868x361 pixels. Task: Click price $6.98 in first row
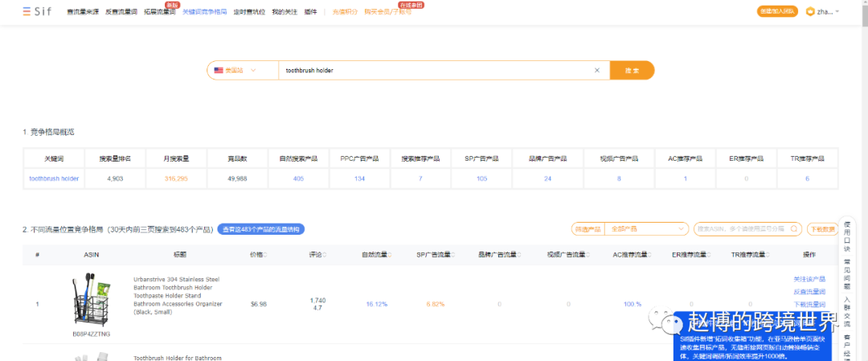(x=259, y=304)
